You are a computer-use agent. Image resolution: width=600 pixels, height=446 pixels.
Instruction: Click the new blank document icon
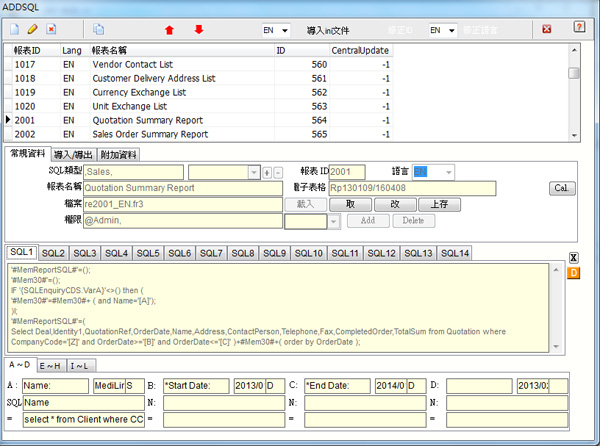coord(15,29)
